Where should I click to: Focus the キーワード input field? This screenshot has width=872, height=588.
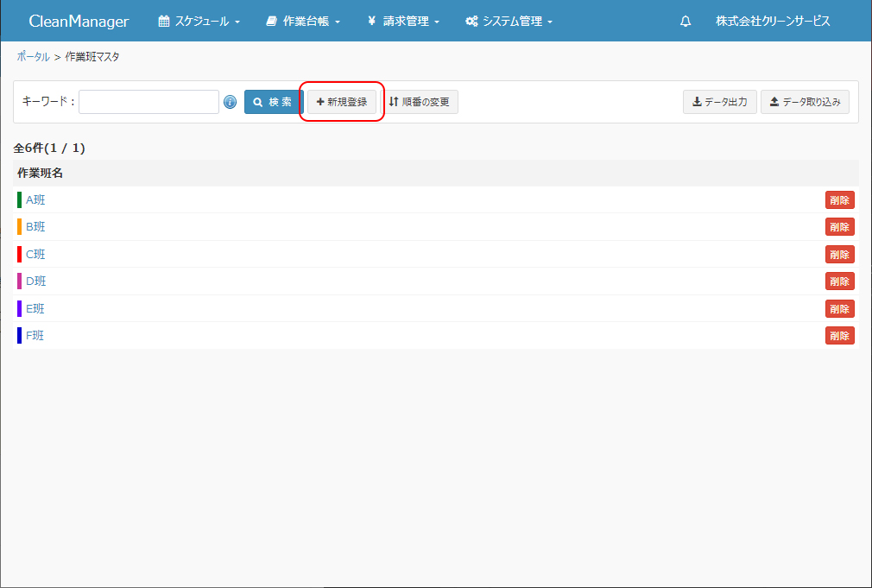tap(148, 102)
